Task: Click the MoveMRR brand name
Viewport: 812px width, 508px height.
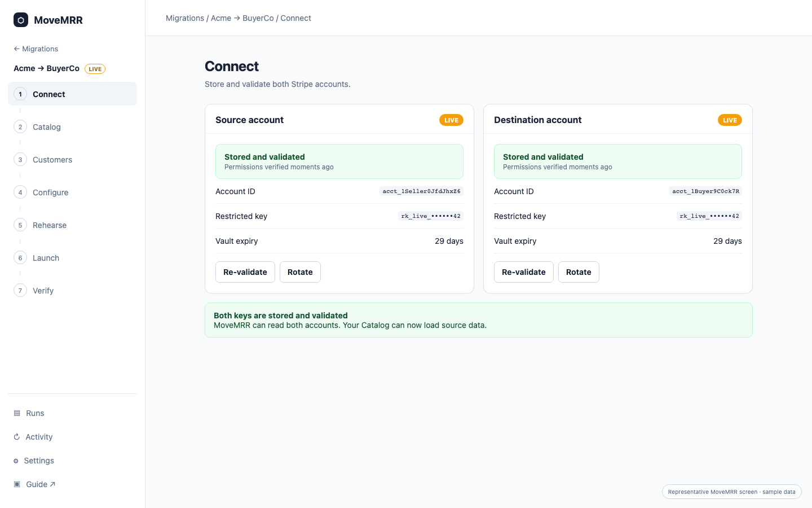Action: point(58,20)
